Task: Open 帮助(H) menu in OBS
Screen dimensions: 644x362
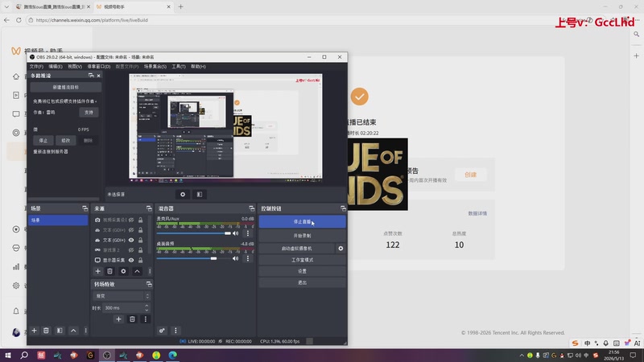Action: (198, 67)
